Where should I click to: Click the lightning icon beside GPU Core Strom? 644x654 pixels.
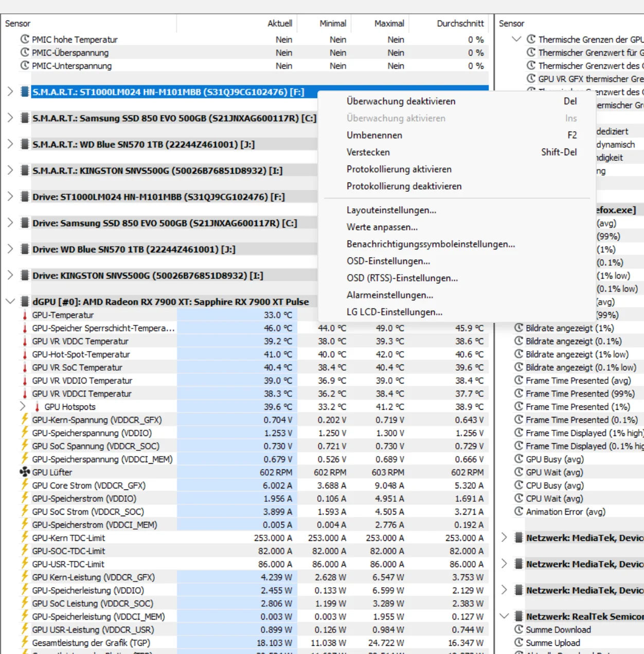[25, 485]
